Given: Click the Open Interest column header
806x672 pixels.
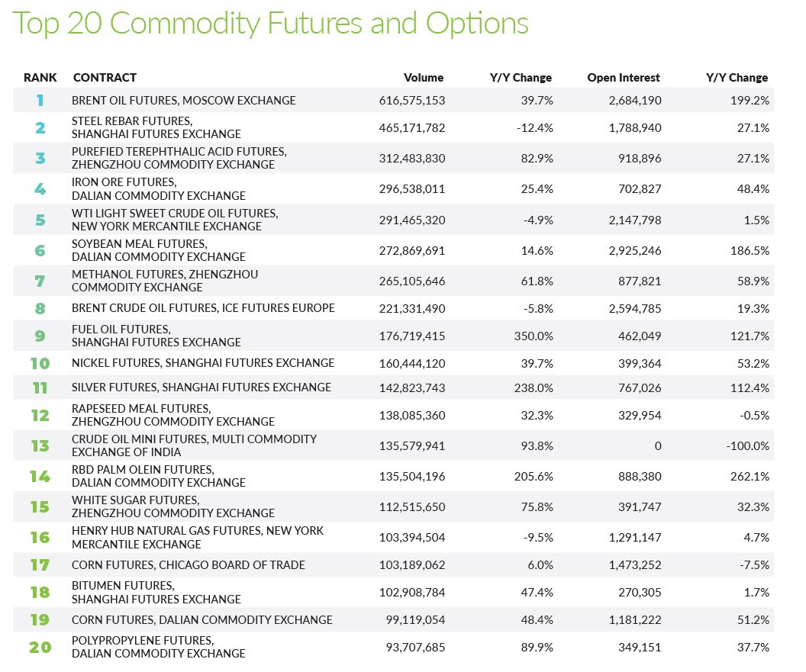Looking at the screenshot, I should [x=623, y=78].
